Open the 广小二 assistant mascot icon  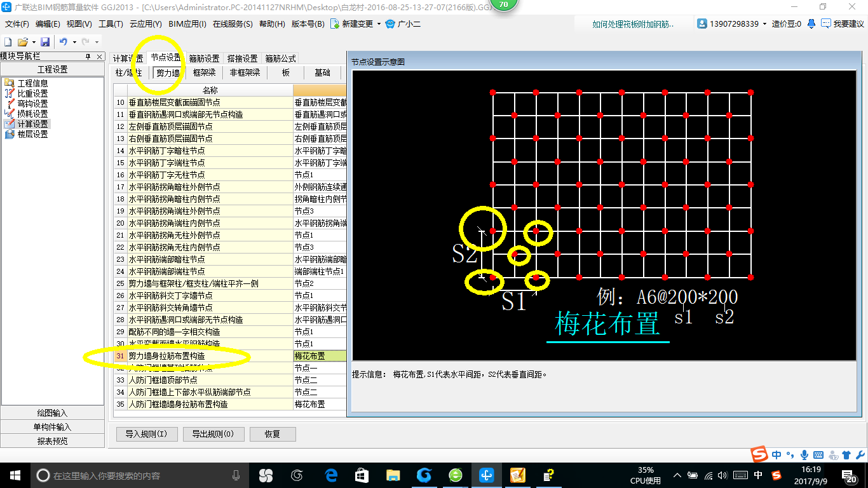click(x=390, y=24)
